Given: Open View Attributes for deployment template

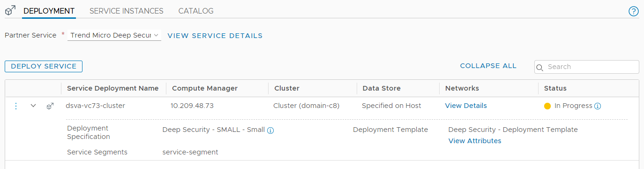Looking at the screenshot, I should coord(475,141).
